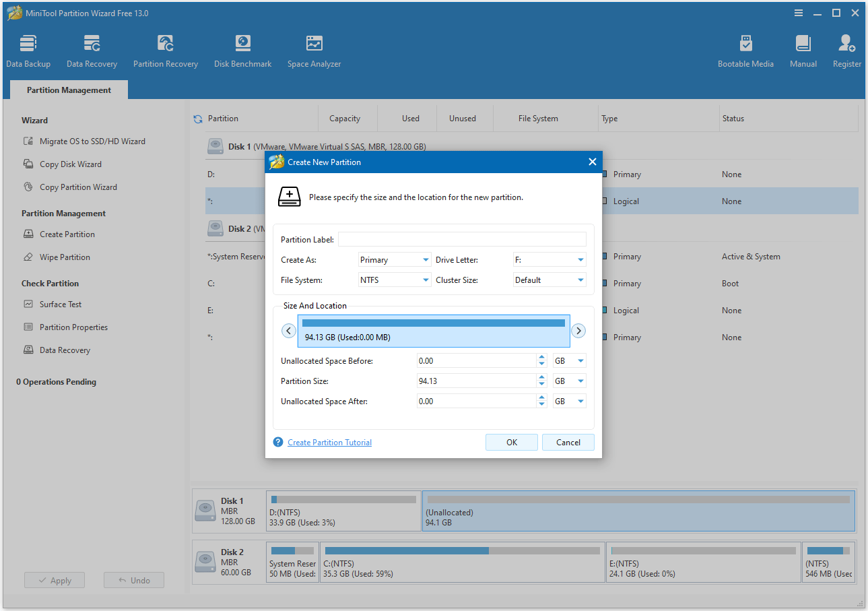The height and width of the screenshot is (611, 868).
Task: Shrink partition using the left size arrow
Action: click(288, 331)
